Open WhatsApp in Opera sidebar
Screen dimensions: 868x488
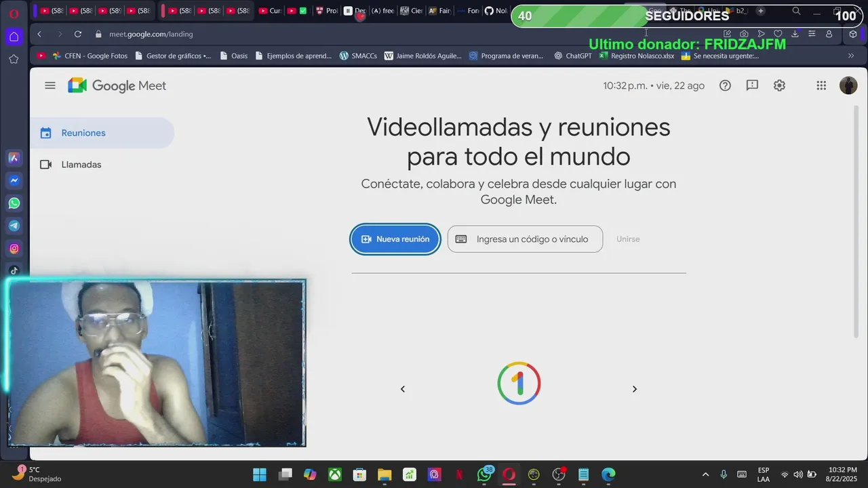coord(14,203)
